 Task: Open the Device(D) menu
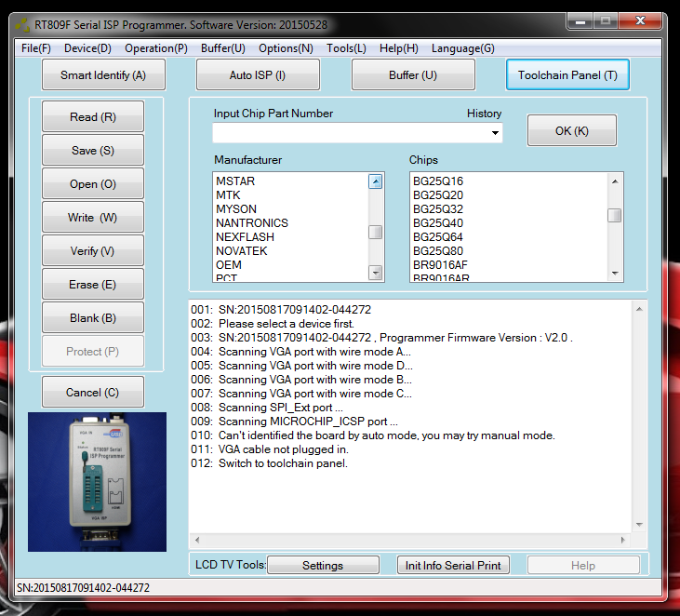point(87,48)
